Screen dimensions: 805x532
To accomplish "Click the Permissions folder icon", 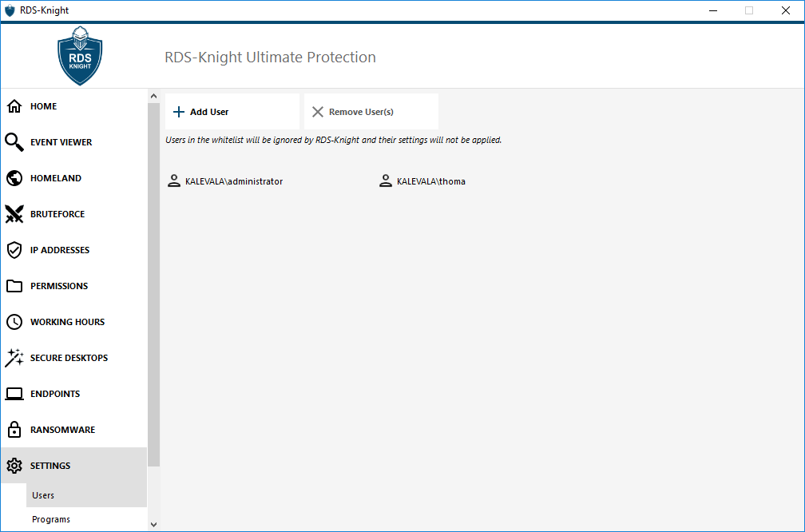I will (14, 286).
